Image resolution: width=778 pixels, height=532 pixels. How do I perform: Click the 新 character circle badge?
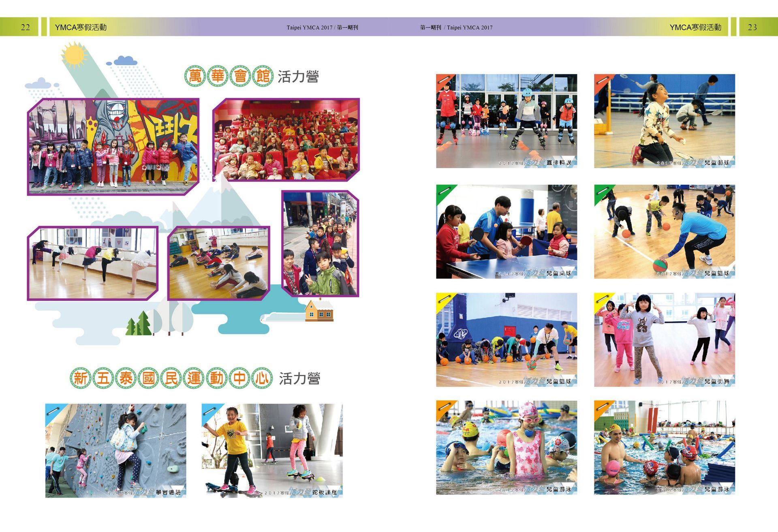(80, 378)
